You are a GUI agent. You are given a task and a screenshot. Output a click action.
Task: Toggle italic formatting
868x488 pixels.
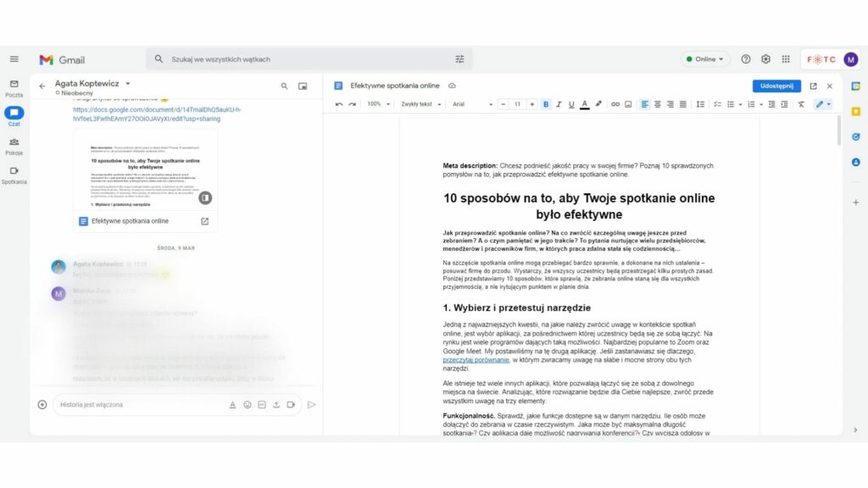click(x=559, y=104)
